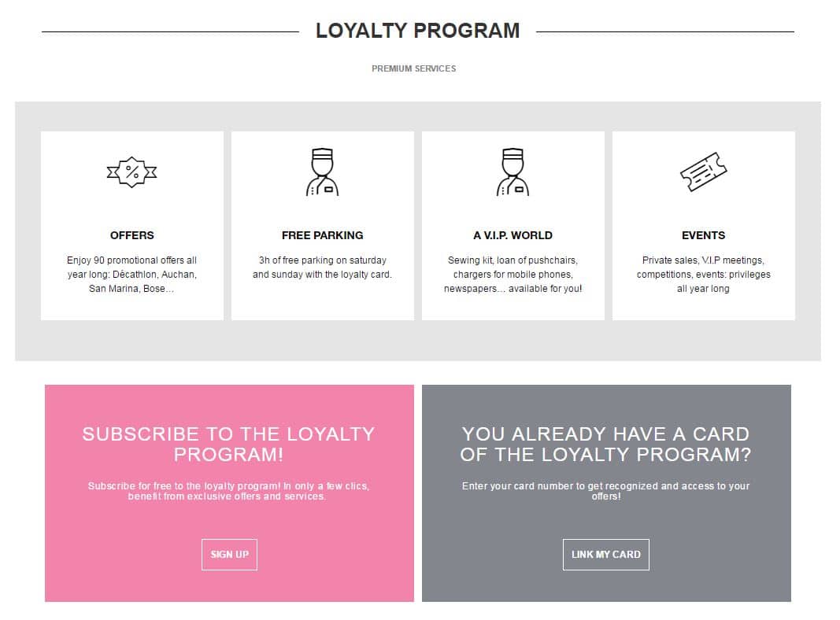840x620 pixels.
Task: Click the sewing kit and pushchairs description
Action: click(x=513, y=274)
